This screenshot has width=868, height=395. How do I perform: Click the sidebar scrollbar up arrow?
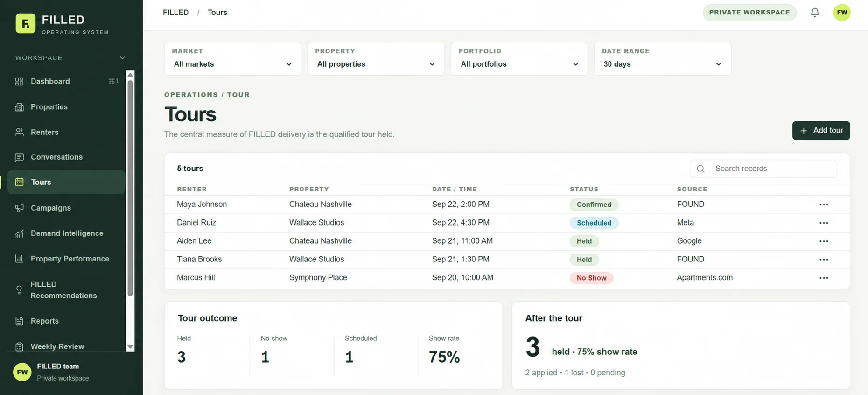coord(130,75)
